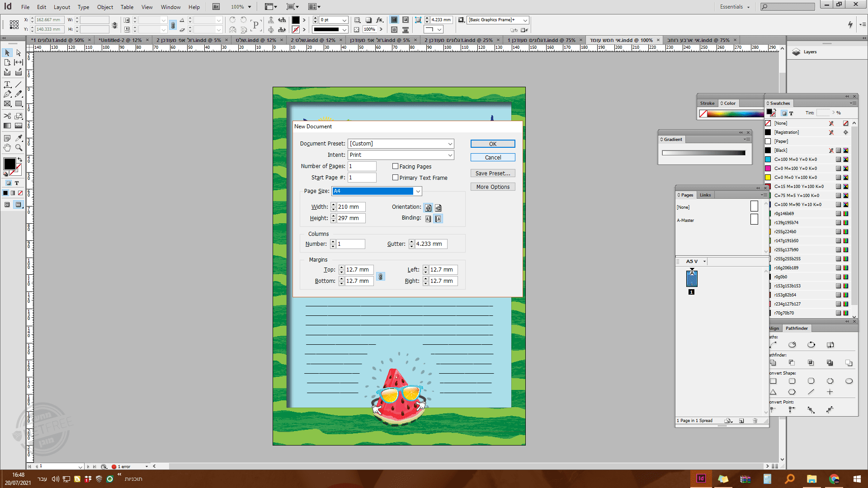The image size is (868, 488).
Task: Expand the Document Preset combo box
Action: (x=450, y=144)
